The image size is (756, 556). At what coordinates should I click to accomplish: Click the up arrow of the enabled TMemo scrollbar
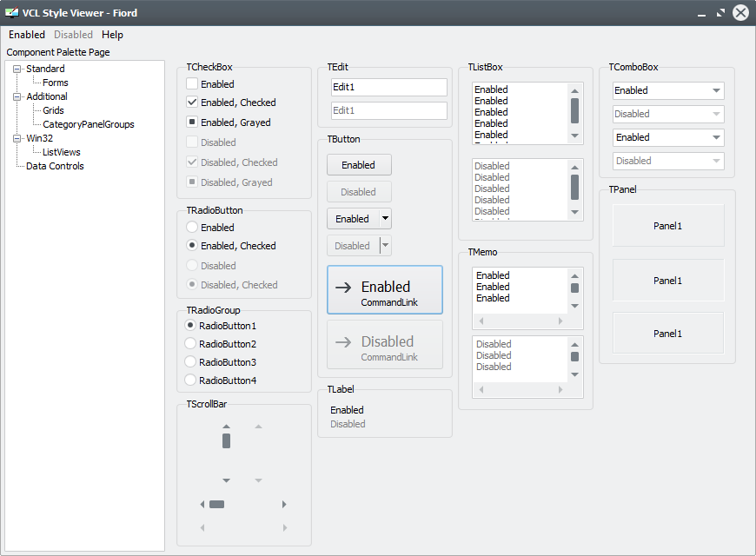click(574, 276)
